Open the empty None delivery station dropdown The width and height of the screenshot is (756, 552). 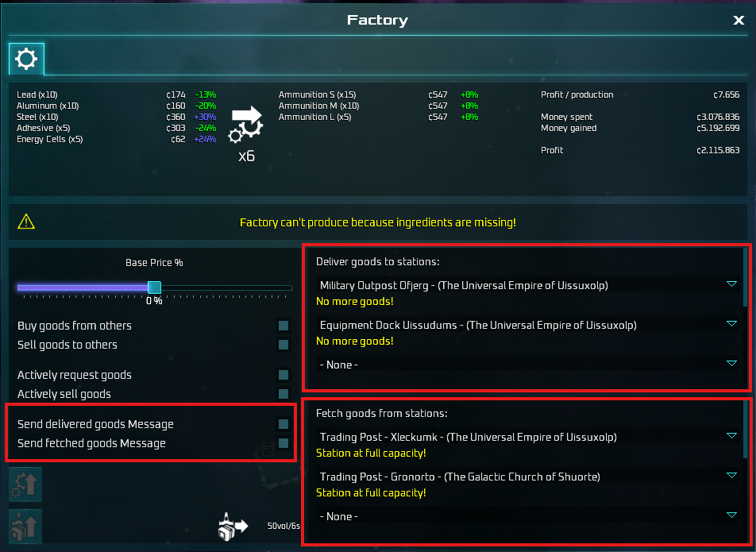(731, 364)
